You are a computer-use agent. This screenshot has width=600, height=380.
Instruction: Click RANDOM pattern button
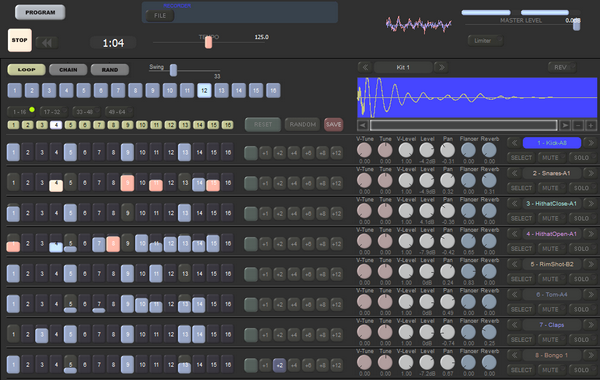pos(302,124)
